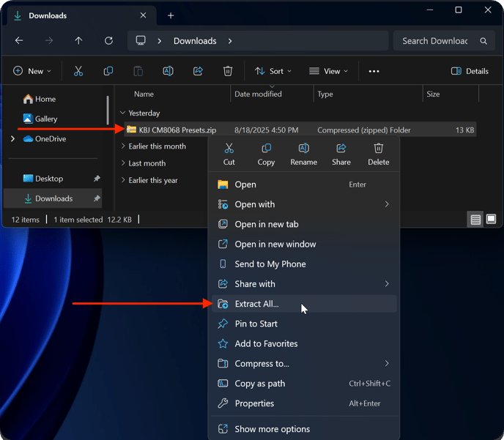Screen dimensions: 504x440
Task: Choose Rename in the context menu
Action: (304, 154)
